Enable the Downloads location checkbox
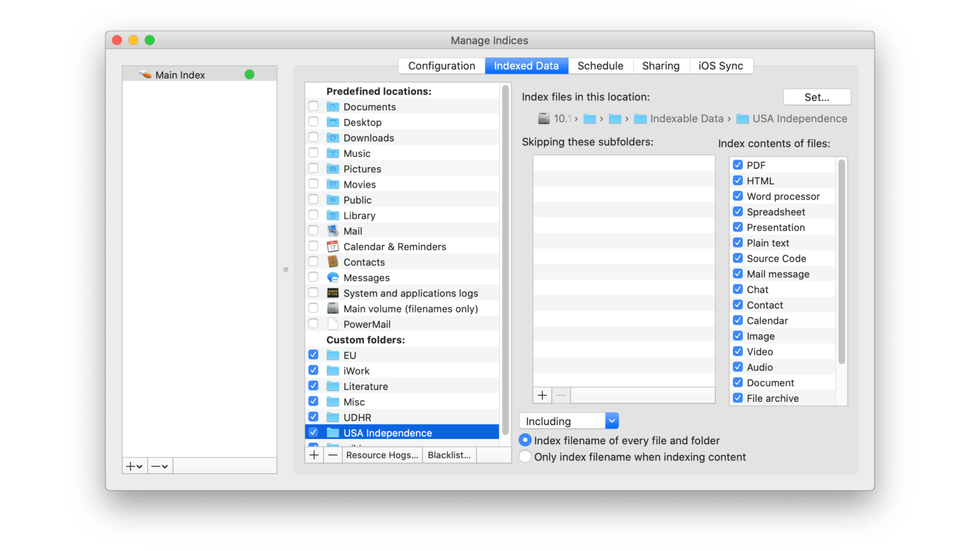 (314, 138)
